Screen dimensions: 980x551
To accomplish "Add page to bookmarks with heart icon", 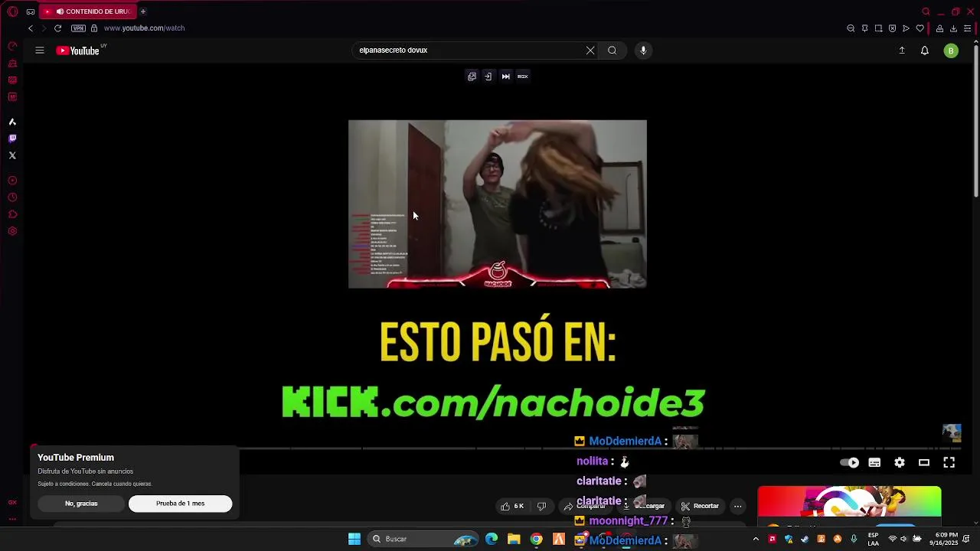I will click(x=920, y=28).
